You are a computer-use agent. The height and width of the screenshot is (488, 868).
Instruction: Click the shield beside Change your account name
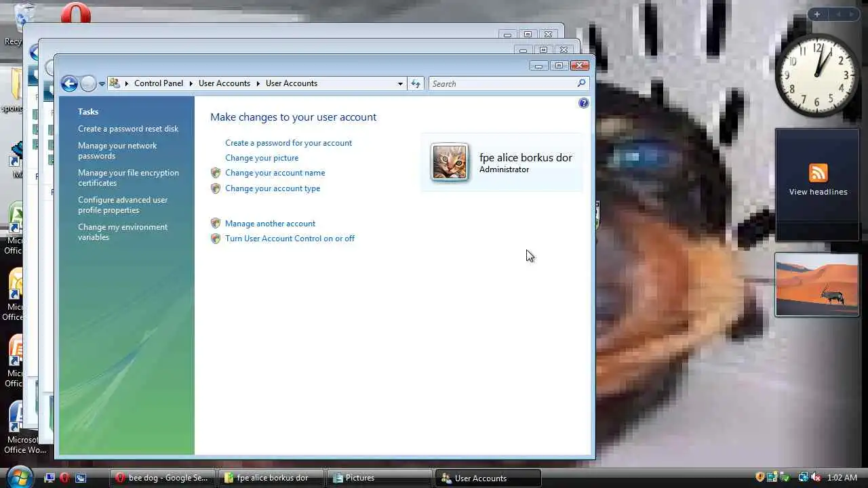[216, 173]
